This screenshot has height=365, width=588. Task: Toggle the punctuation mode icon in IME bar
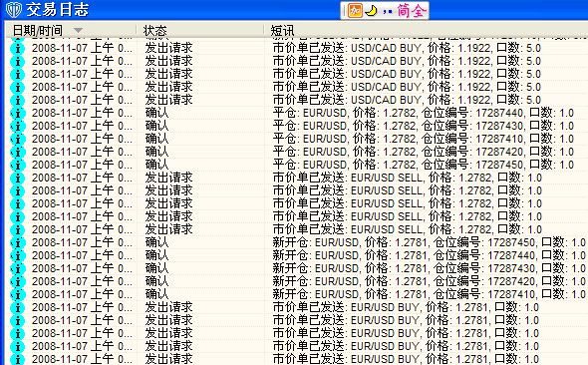coord(388,11)
